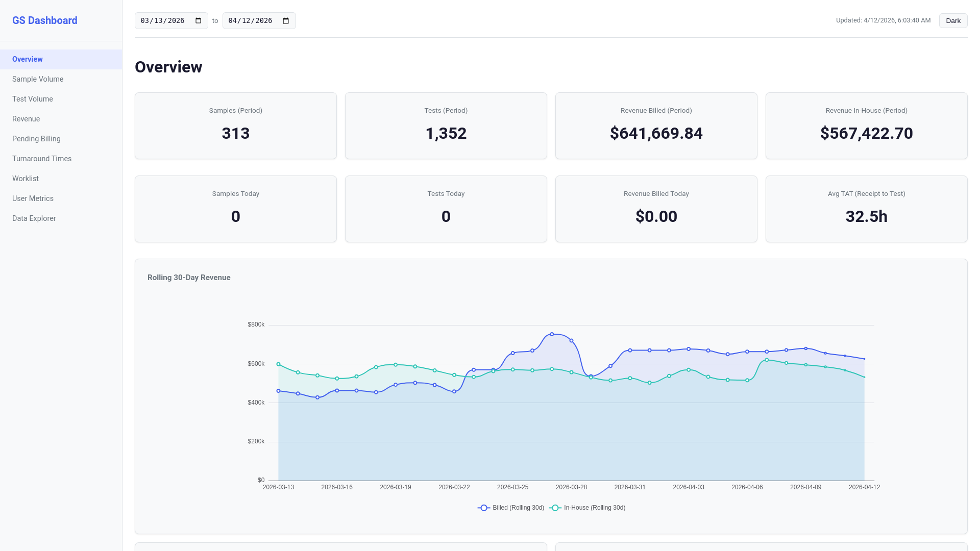Screen dimensions: 980x551
Task: Open Sample Volume page
Action: (x=38, y=79)
